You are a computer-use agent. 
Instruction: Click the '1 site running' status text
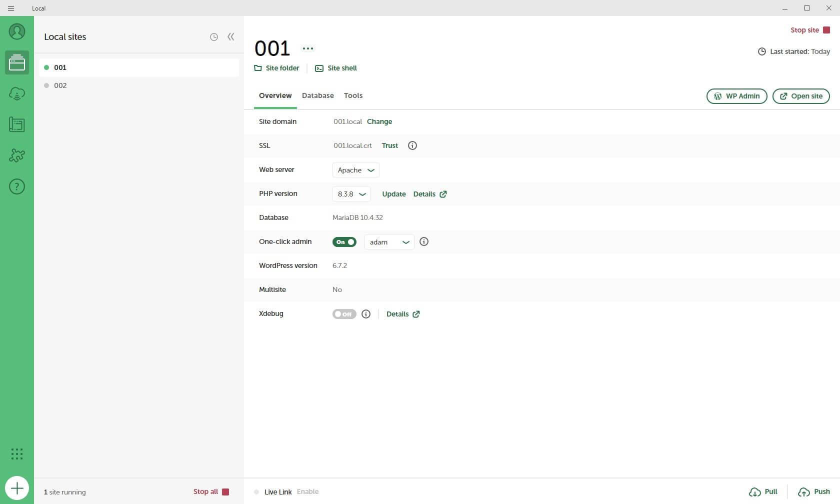65,492
